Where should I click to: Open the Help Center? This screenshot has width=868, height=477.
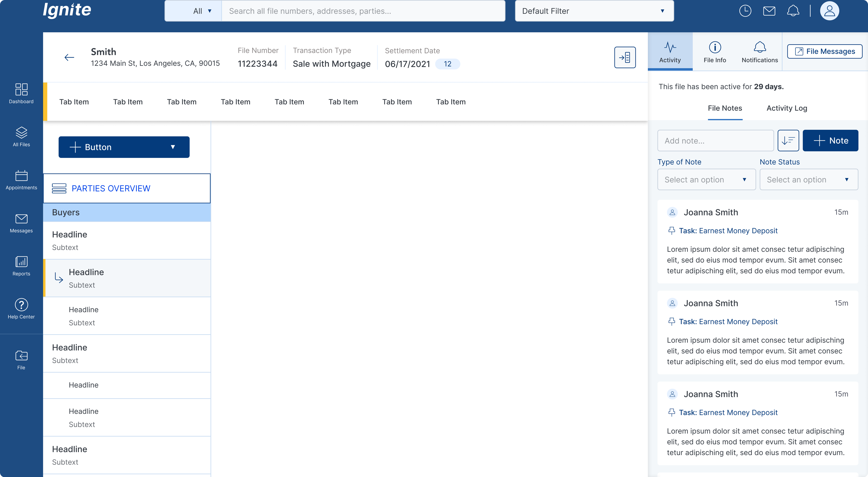(x=21, y=309)
